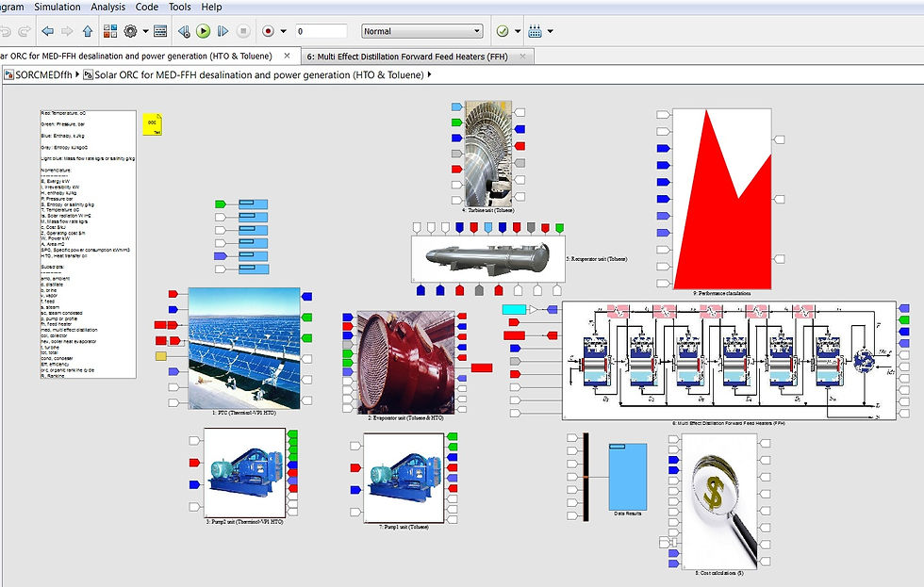This screenshot has width=924, height=587.
Task: Click the Undo toolbar arrow
Action: 6,31
